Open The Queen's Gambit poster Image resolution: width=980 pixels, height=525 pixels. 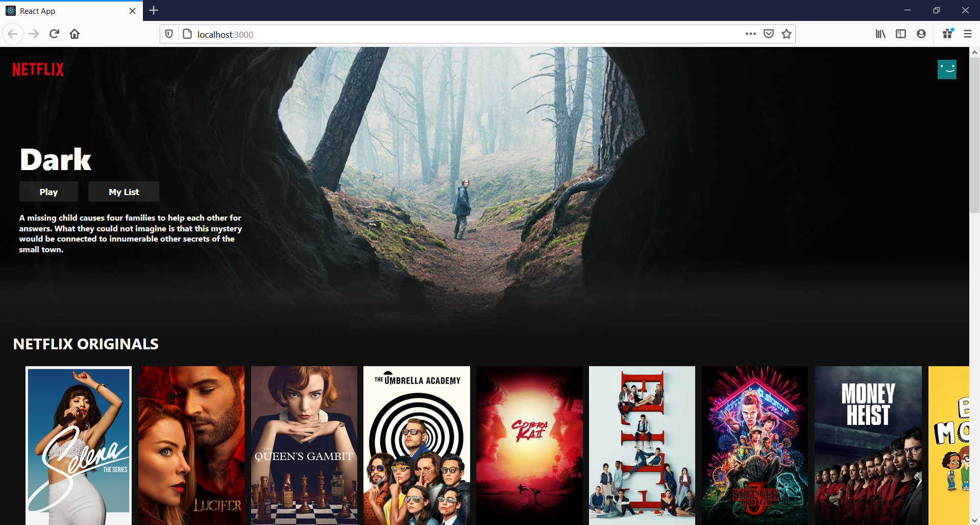coord(304,445)
